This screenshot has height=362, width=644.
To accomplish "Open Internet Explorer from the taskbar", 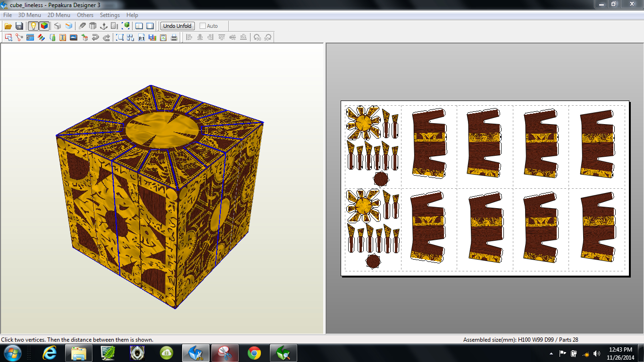I will [49, 353].
